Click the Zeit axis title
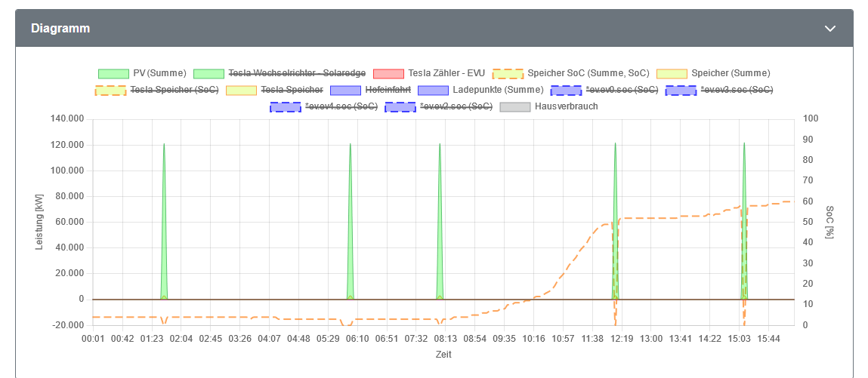 [x=443, y=355]
